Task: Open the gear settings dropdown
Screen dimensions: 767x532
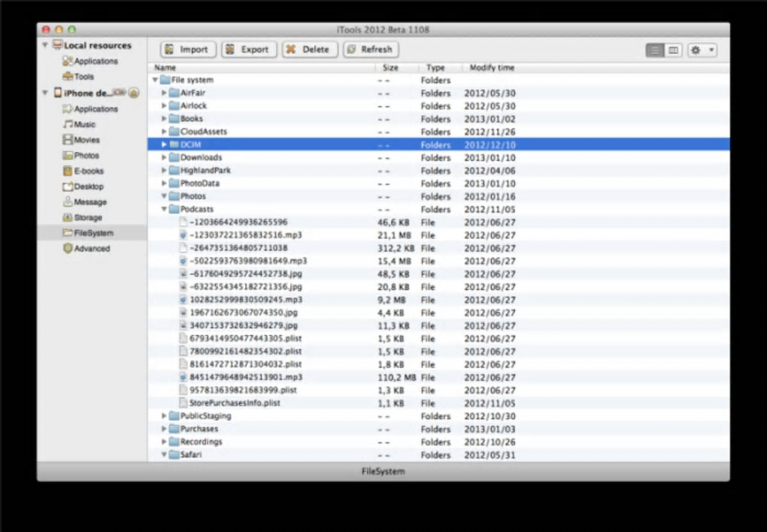Action: click(x=702, y=50)
